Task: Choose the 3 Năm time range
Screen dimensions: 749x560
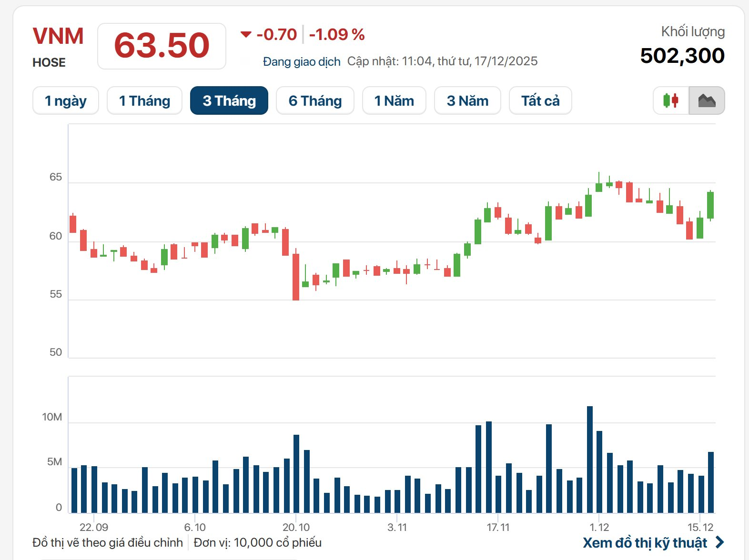Action: 467,100
